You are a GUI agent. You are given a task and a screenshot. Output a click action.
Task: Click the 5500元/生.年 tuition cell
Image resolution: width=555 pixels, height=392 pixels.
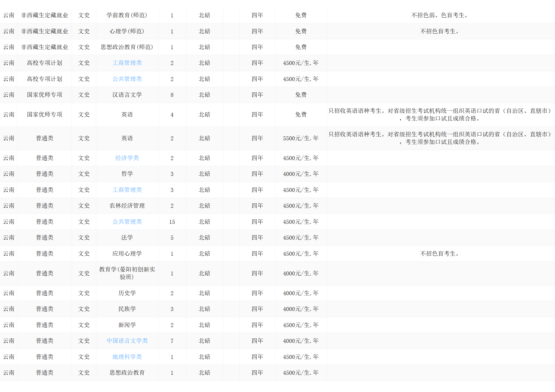(301, 138)
